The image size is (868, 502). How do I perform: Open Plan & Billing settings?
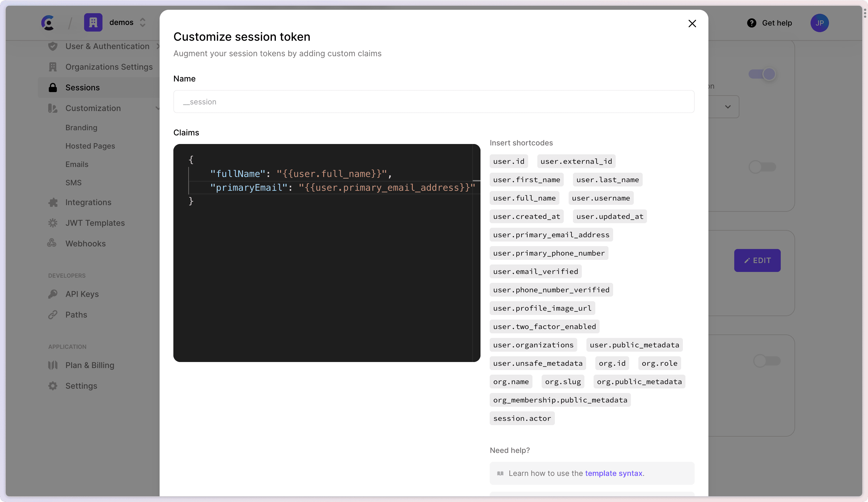90,365
